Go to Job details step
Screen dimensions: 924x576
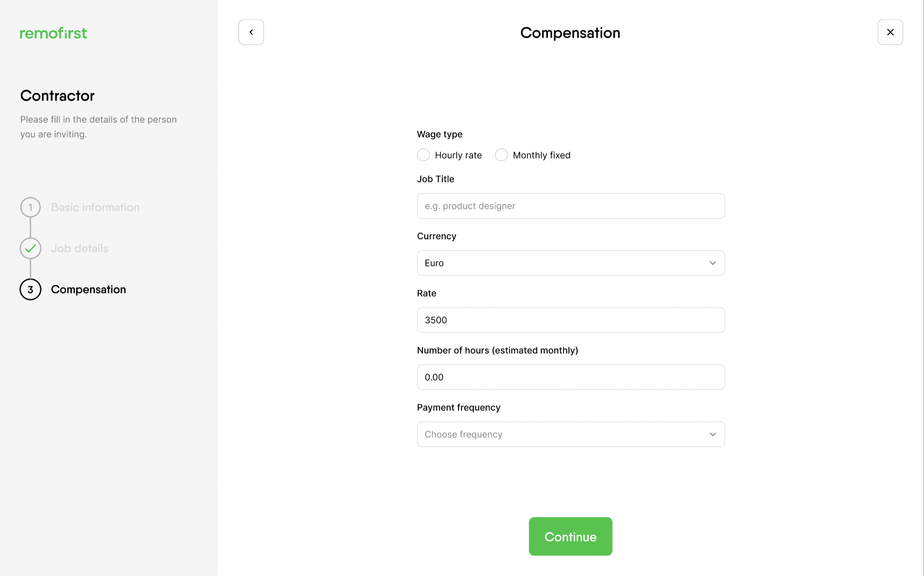[79, 249]
